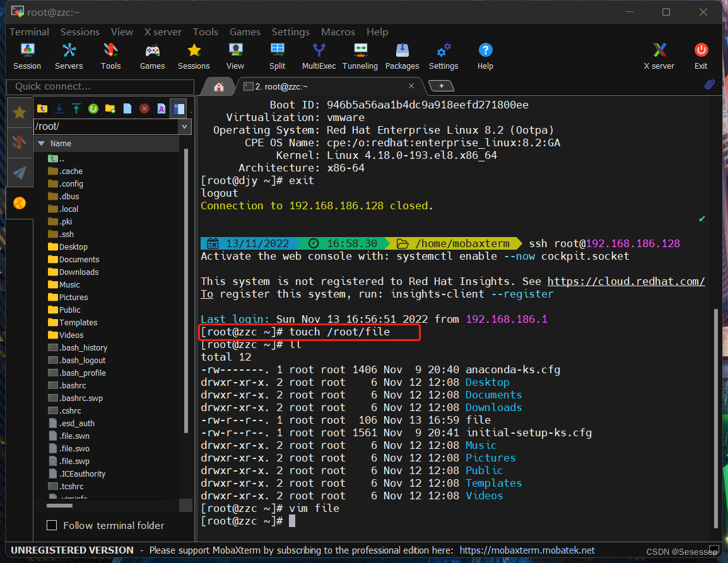Delete selected file with red X icon
728x563 pixels.
tap(144, 108)
